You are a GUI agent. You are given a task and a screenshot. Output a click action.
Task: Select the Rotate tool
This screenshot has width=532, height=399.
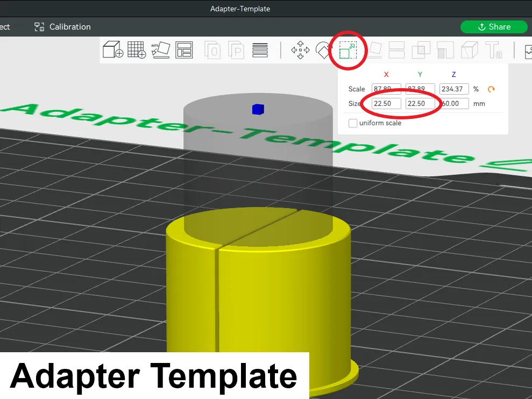(x=324, y=51)
